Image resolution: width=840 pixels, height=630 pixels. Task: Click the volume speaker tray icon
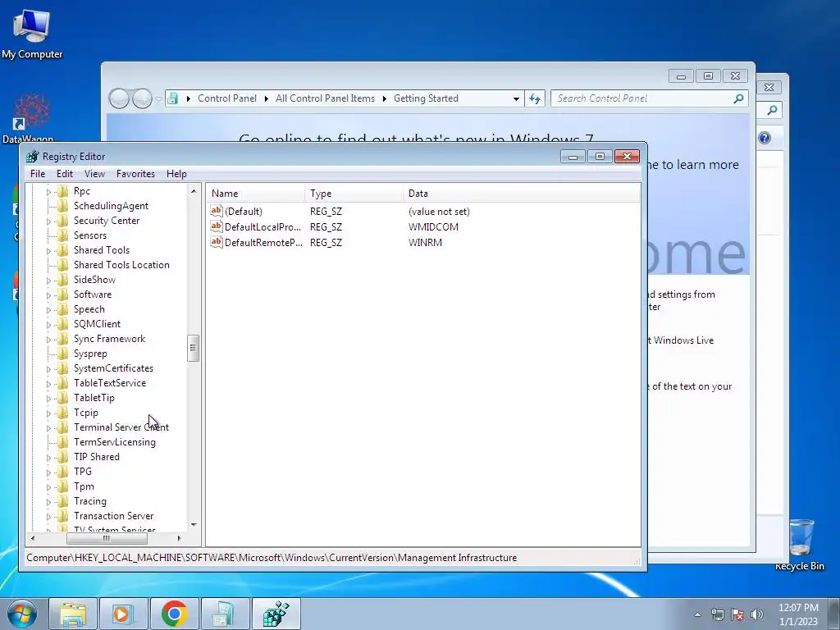pos(757,614)
